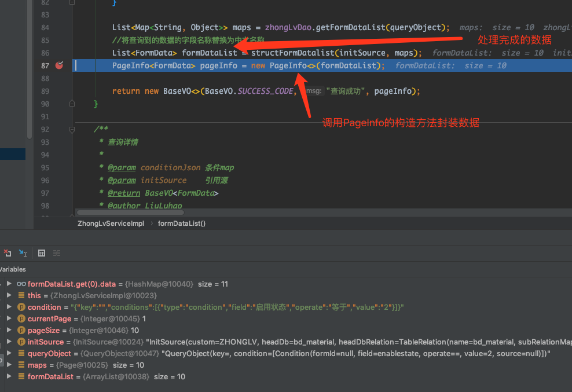The height and width of the screenshot is (392, 572).
Task: Click the field icon beside formDataList variable
Action: click(x=21, y=376)
